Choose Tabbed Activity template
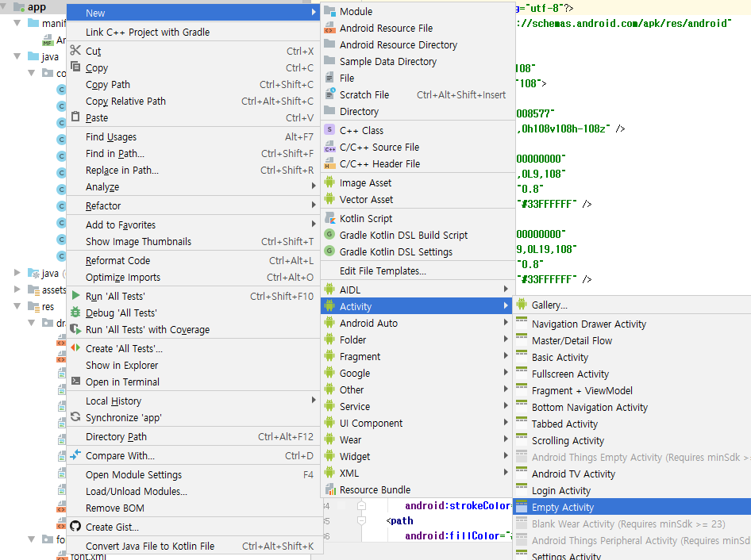 point(632,424)
